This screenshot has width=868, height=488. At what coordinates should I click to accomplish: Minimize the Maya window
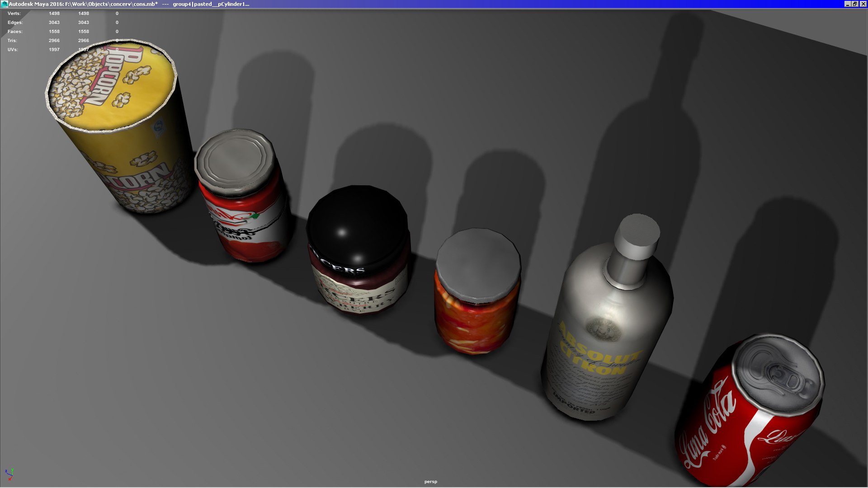pos(848,4)
